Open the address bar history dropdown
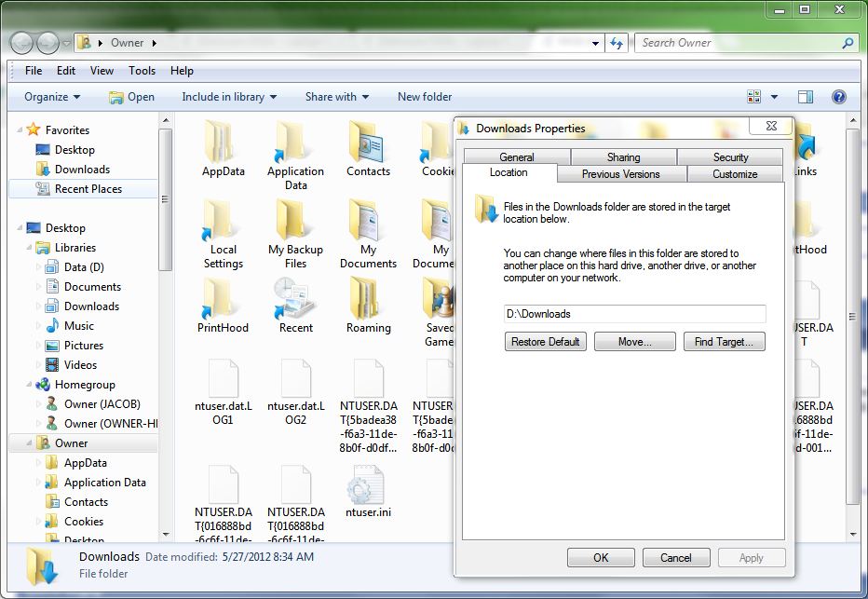This screenshot has height=599, width=868. tap(595, 43)
